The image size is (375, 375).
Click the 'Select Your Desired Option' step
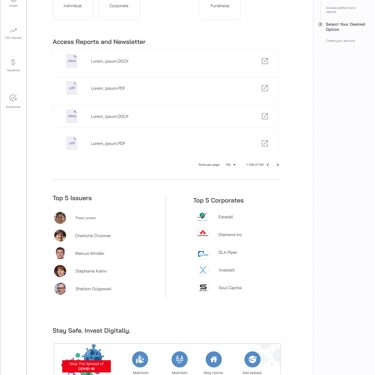pos(345,27)
